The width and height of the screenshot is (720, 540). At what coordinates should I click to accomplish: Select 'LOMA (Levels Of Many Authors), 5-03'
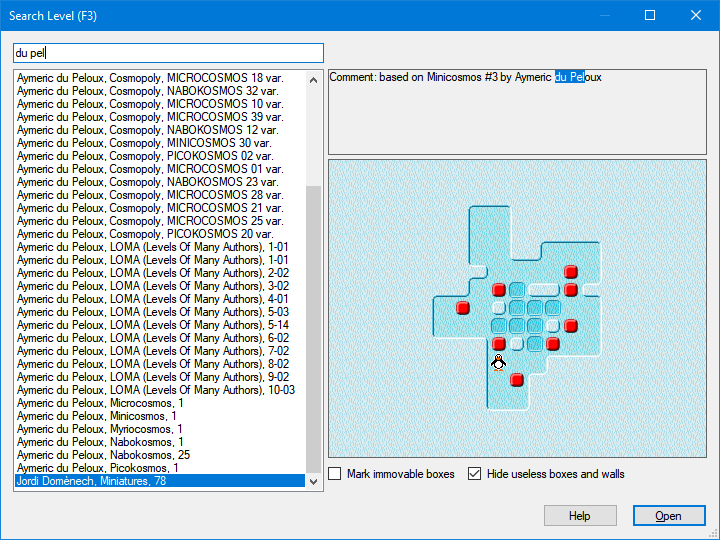pos(160,312)
